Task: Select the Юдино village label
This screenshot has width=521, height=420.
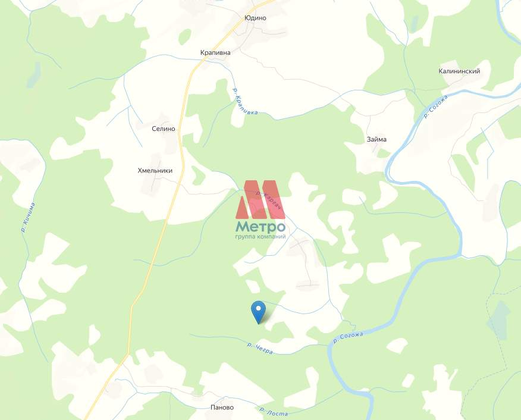Action: click(255, 18)
